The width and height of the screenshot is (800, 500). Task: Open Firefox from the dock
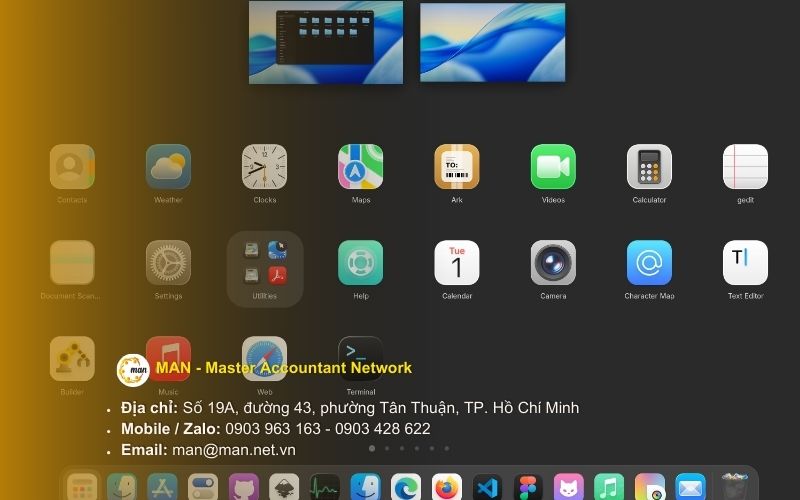(447, 487)
